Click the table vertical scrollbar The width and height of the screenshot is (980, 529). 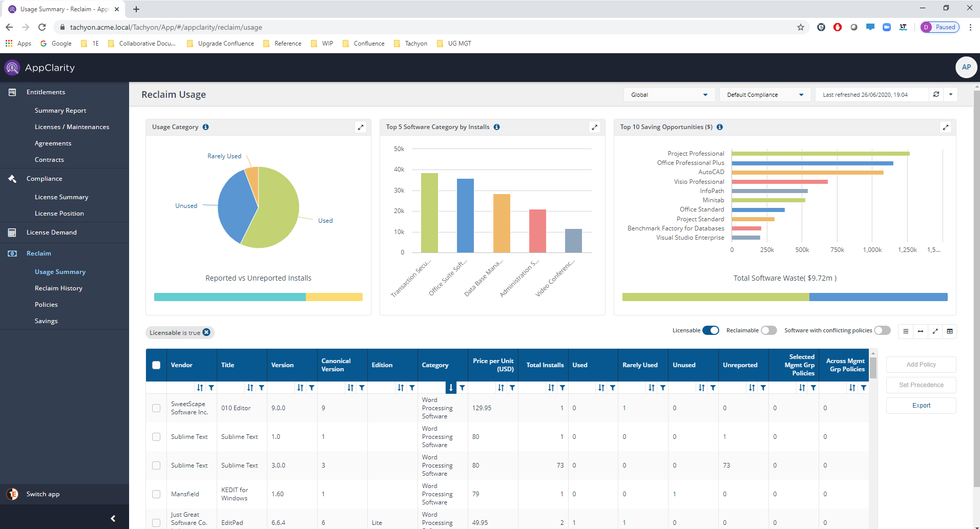(873, 367)
